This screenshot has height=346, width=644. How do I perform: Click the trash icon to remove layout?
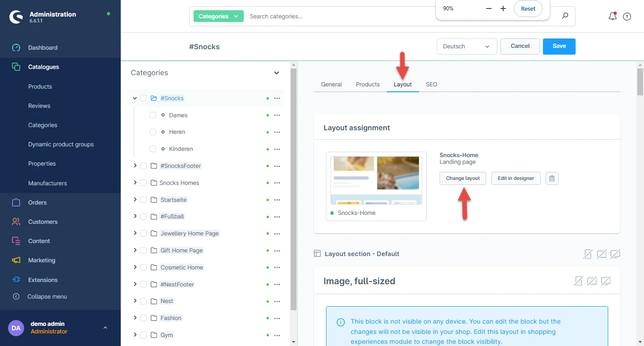click(x=552, y=179)
